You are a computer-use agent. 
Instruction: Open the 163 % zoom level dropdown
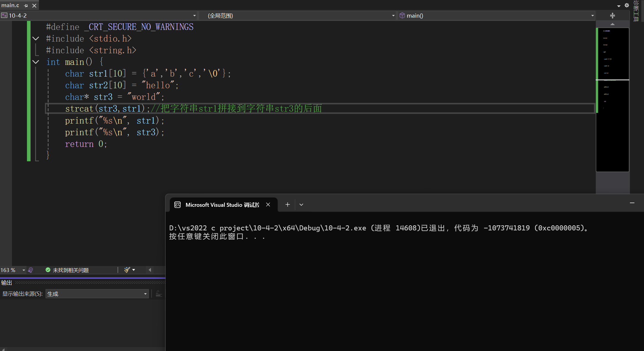pyautogui.click(x=24, y=270)
